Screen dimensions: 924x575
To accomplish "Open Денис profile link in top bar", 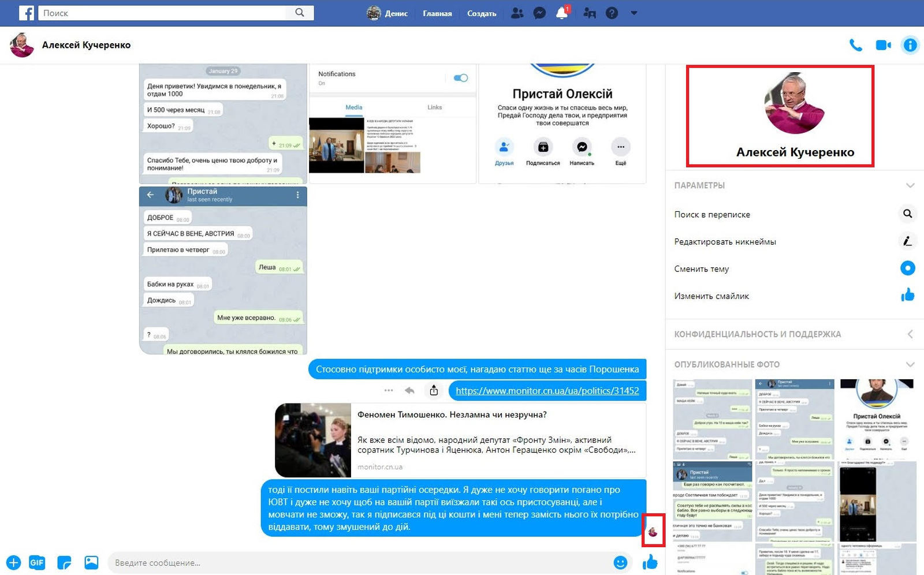I will point(388,13).
